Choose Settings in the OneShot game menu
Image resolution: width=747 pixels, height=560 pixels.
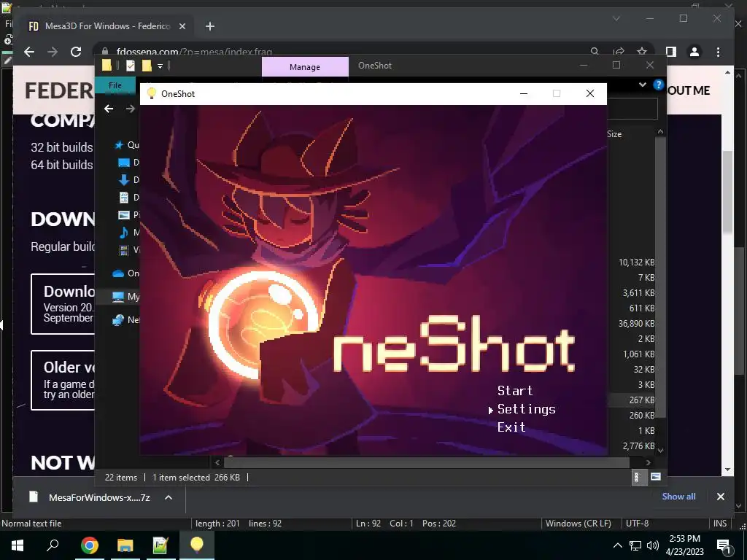(527, 409)
